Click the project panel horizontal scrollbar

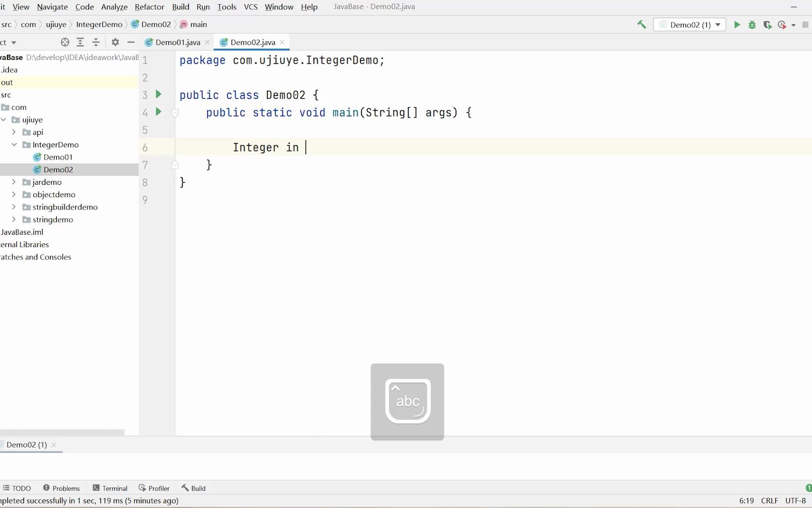pyautogui.click(x=62, y=432)
